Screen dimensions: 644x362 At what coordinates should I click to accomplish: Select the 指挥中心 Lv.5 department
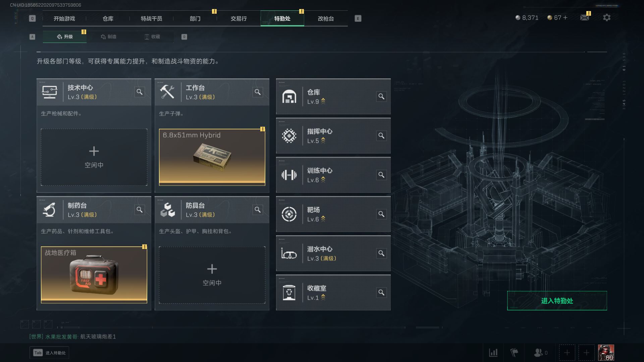(x=333, y=136)
